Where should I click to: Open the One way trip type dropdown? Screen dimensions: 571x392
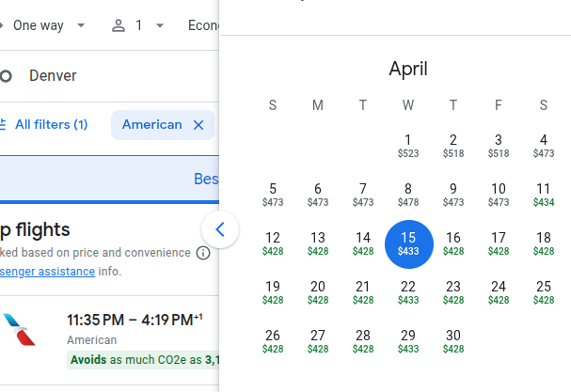point(46,25)
